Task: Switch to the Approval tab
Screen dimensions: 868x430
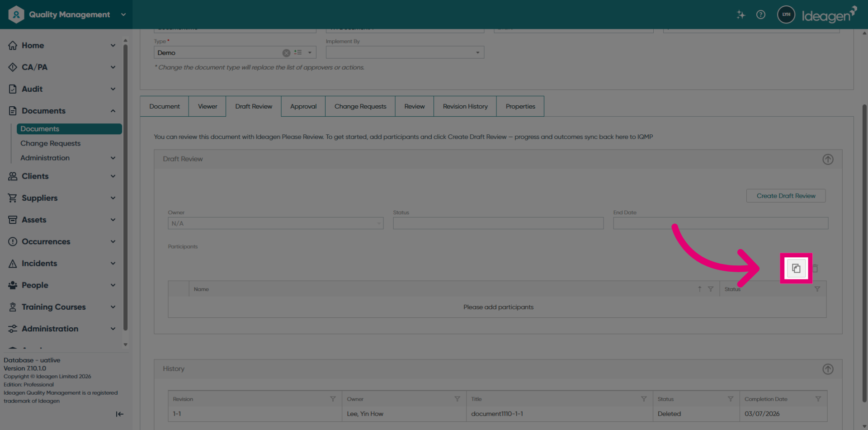Action: [303, 106]
